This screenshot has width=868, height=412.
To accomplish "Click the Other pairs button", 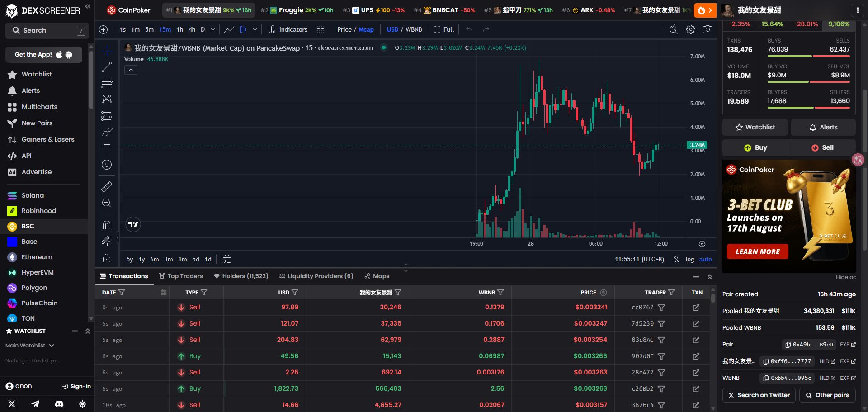I will 827,395.
